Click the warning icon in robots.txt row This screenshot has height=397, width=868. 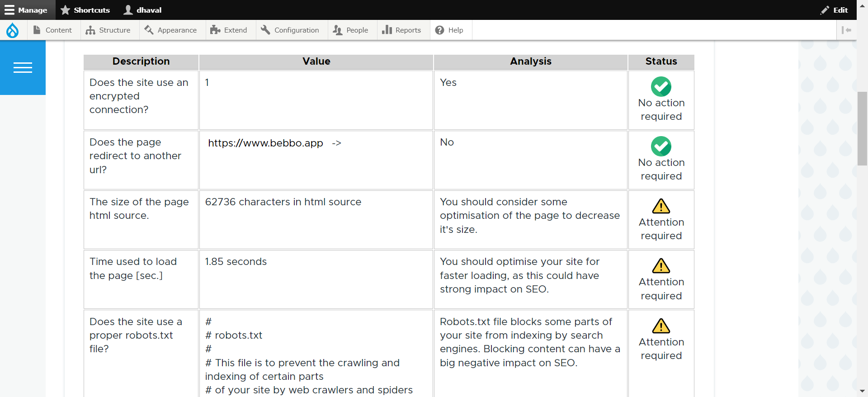click(x=661, y=326)
